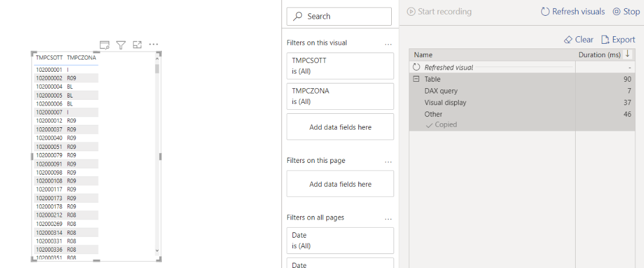
Task: Sort table by TMPCZONA column header
Action: (x=81, y=57)
